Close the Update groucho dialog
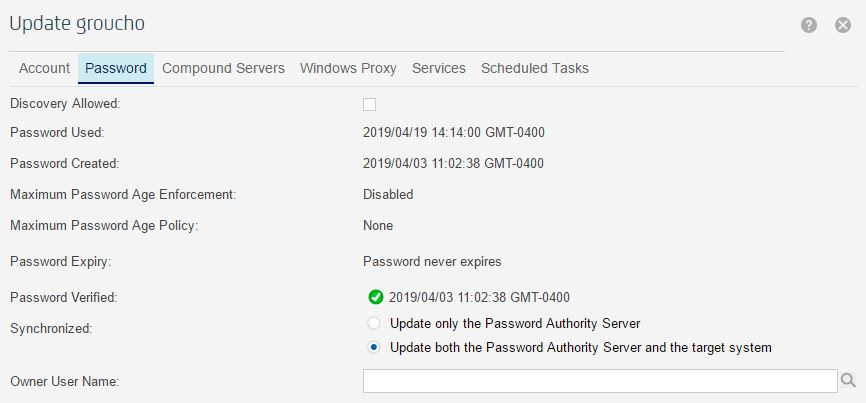The image size is (866, 403). point(843,25)
